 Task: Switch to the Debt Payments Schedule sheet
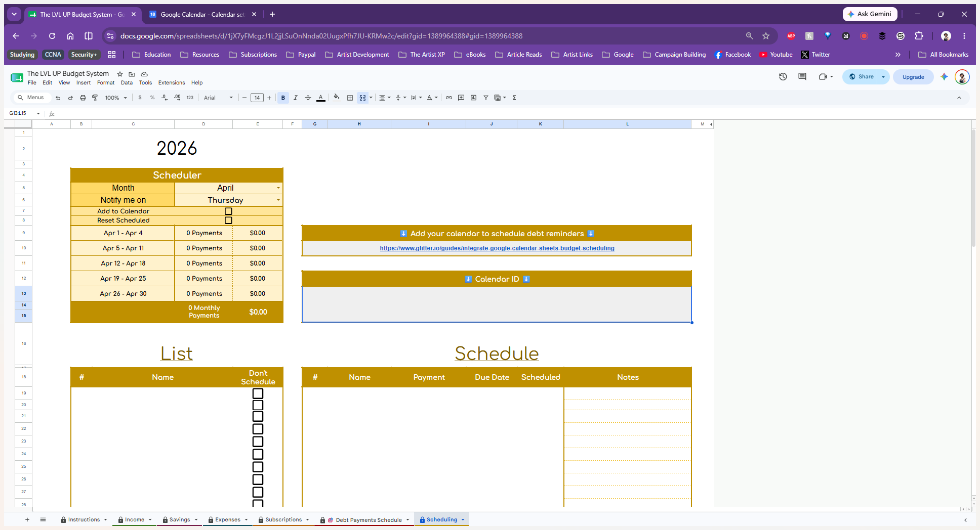tap(369, 520)
